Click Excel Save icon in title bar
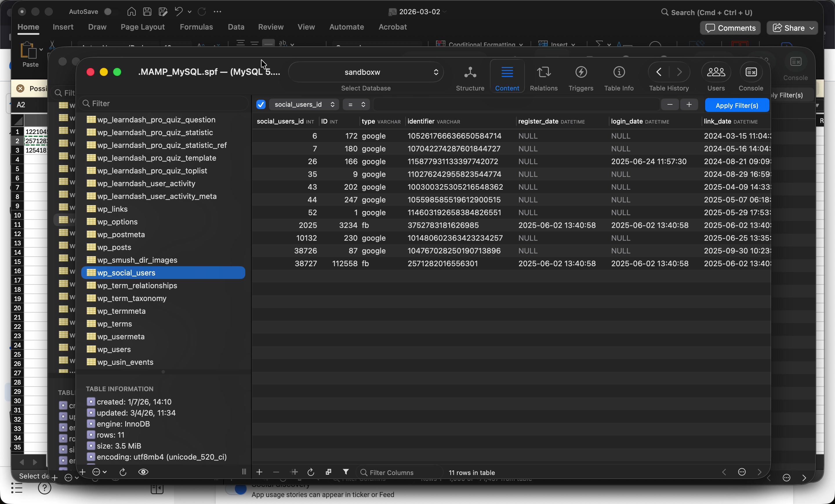The width and height of the screenshot is (835, 504). pyautogui.click(x=147, y=12)
